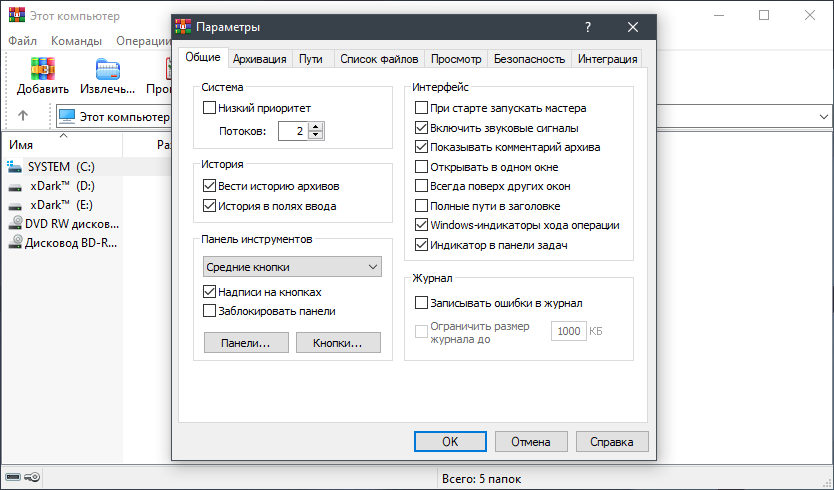
Task: Click the Кнопки... button
Action: (338, 343)
